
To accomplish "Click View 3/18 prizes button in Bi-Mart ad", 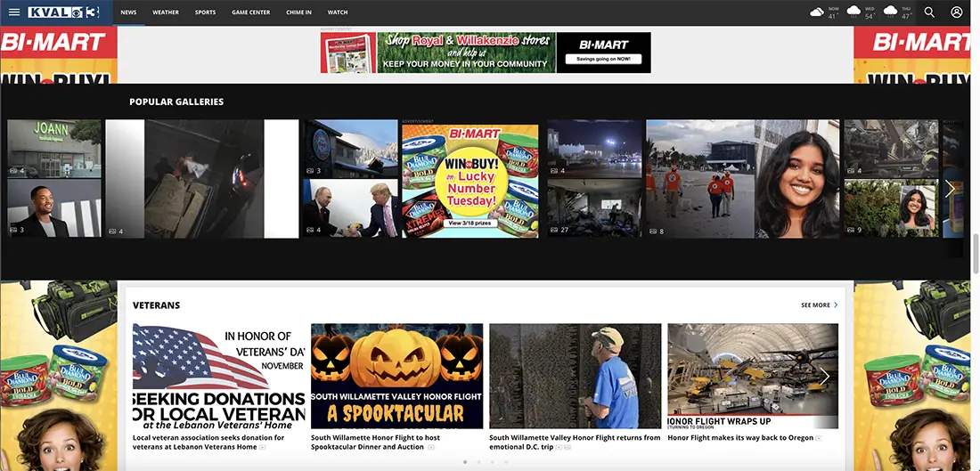I will [x=470, y=223].
